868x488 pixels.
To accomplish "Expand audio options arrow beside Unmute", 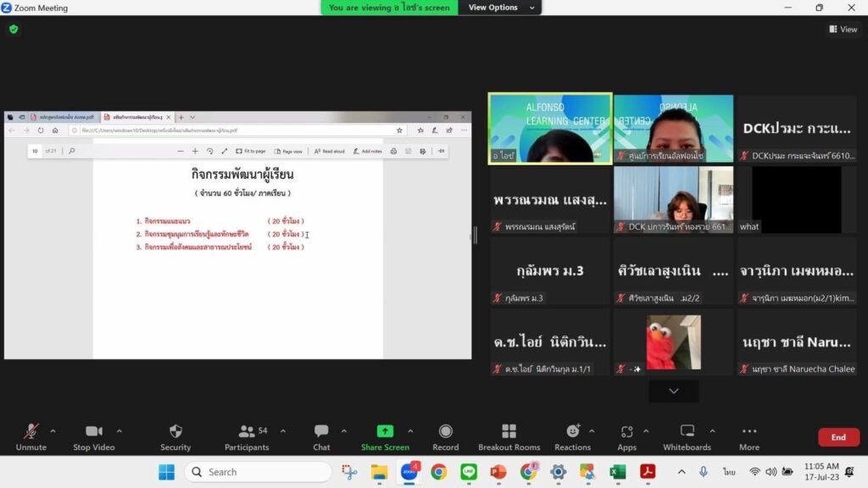I will [x=53, y=430].
